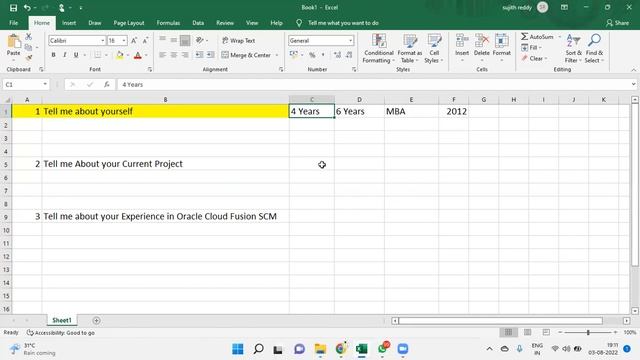Open Format as Table gallery

[x=409, y=49]
